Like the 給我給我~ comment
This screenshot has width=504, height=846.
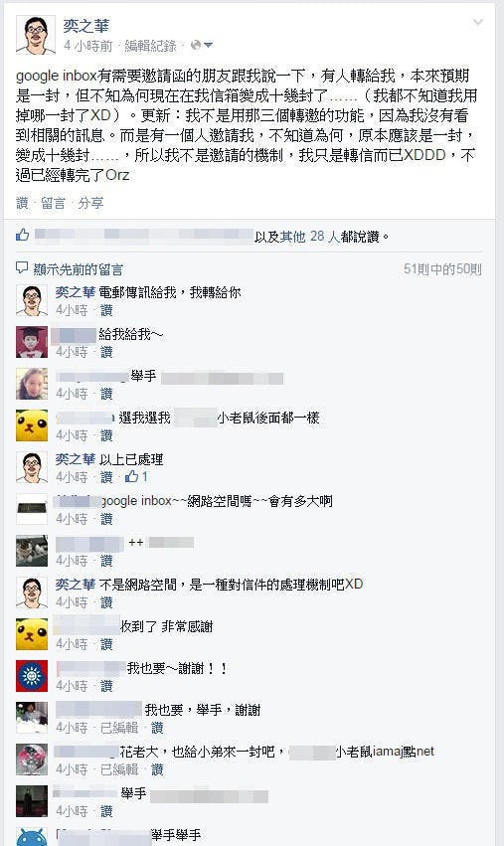coord(106,352)
